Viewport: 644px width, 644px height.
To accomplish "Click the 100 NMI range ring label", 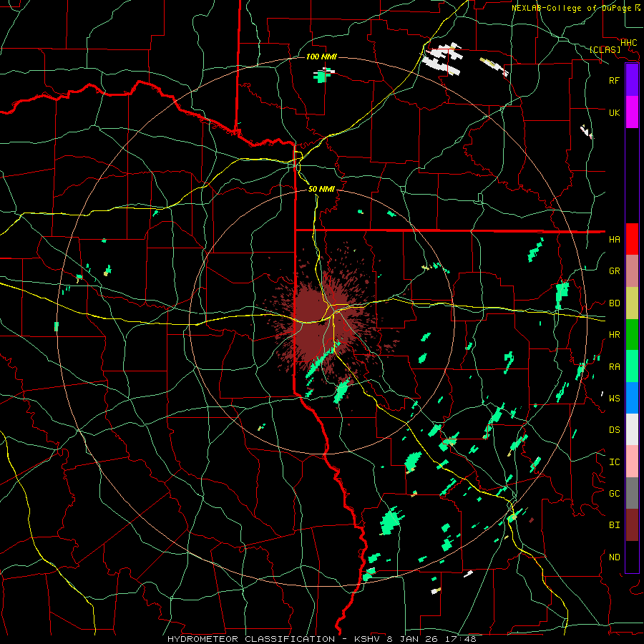I will pos(321,57).
